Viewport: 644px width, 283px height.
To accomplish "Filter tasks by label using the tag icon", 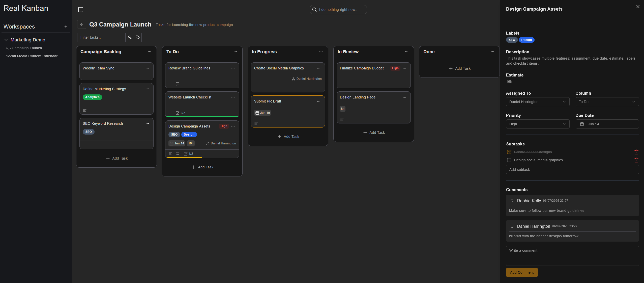I will coord(137,37).
